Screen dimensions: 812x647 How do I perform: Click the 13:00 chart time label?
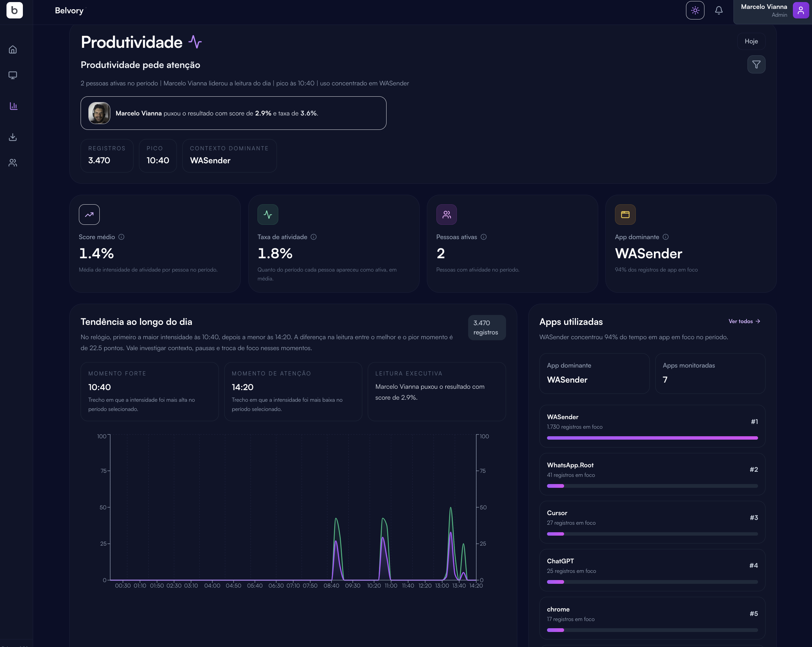(442, 586)
